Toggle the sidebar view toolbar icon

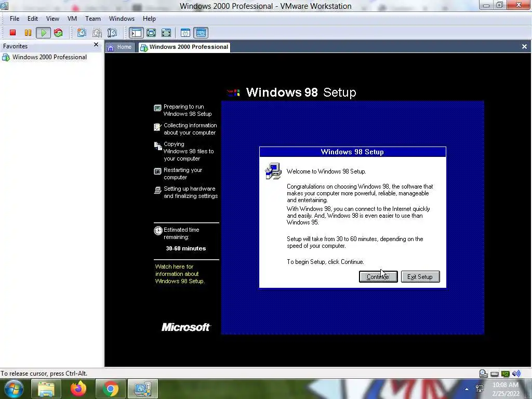pos(136,33)
